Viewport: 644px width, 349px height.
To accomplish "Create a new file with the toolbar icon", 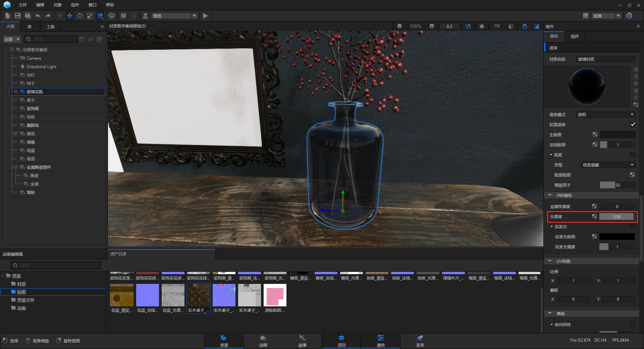I will click(8, 16).
